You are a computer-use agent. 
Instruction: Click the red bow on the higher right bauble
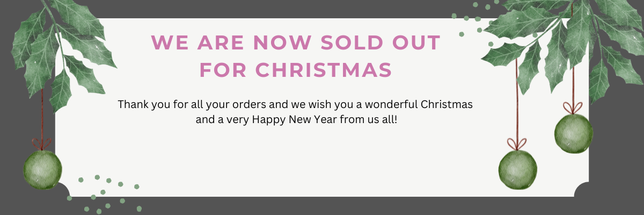573,107
